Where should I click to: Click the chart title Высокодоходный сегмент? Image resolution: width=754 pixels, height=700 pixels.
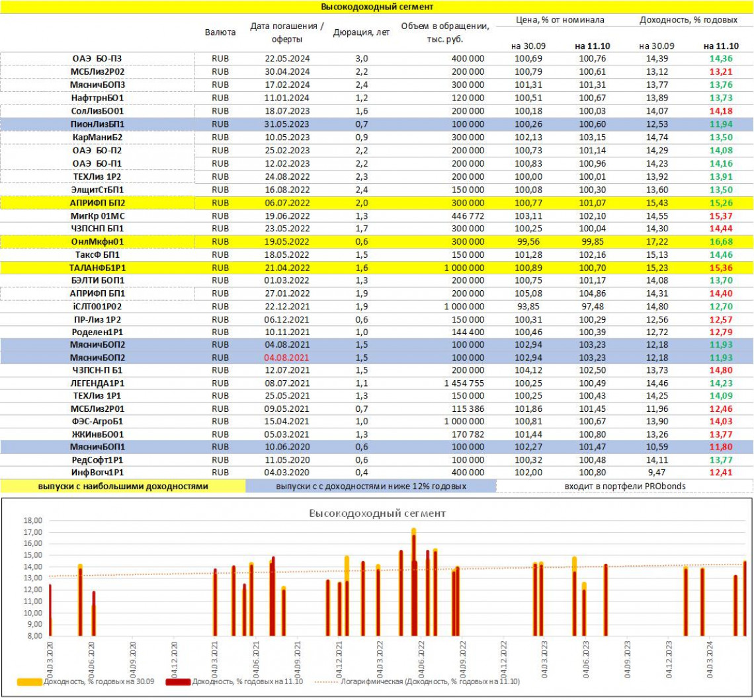point(377,513)
